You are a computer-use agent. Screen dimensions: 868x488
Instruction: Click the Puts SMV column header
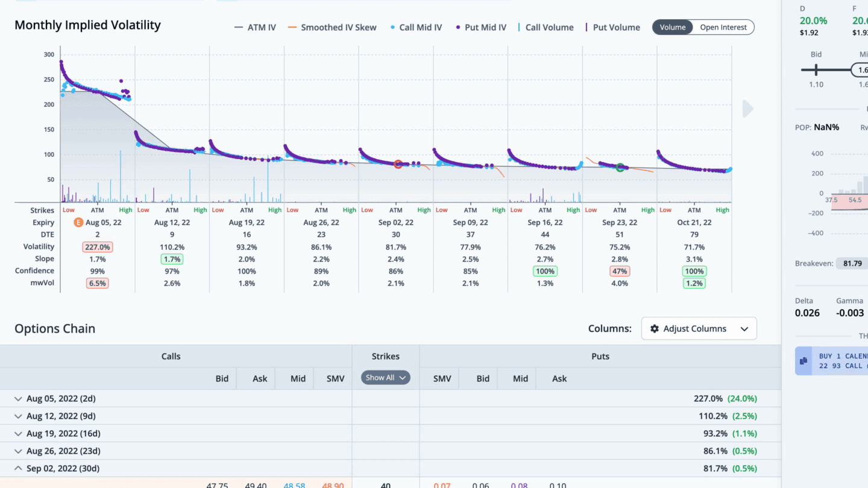pos(442,378)
